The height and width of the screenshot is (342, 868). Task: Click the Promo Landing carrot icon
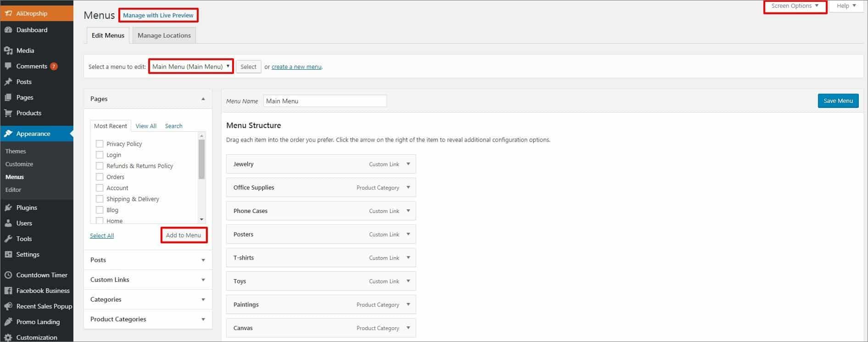pyautogui.click(x=8, y=322)
